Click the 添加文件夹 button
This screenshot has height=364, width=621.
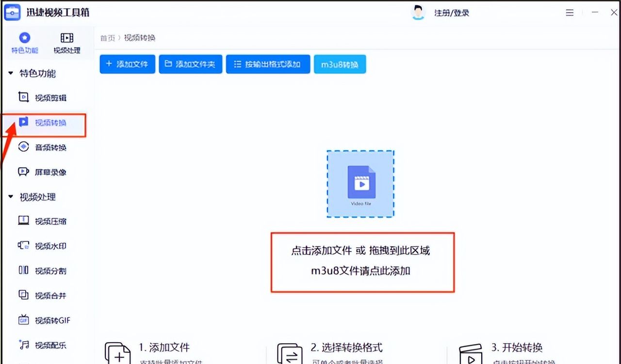191,64
